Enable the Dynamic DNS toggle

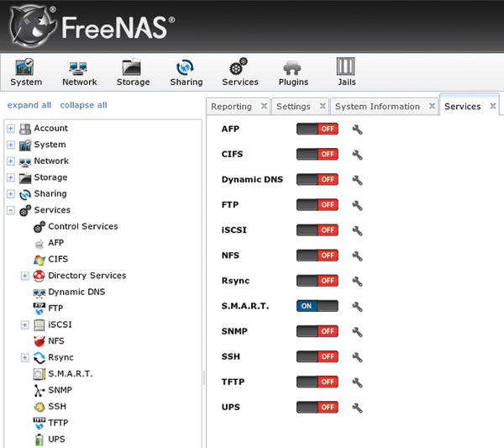[x=317, y=180]
